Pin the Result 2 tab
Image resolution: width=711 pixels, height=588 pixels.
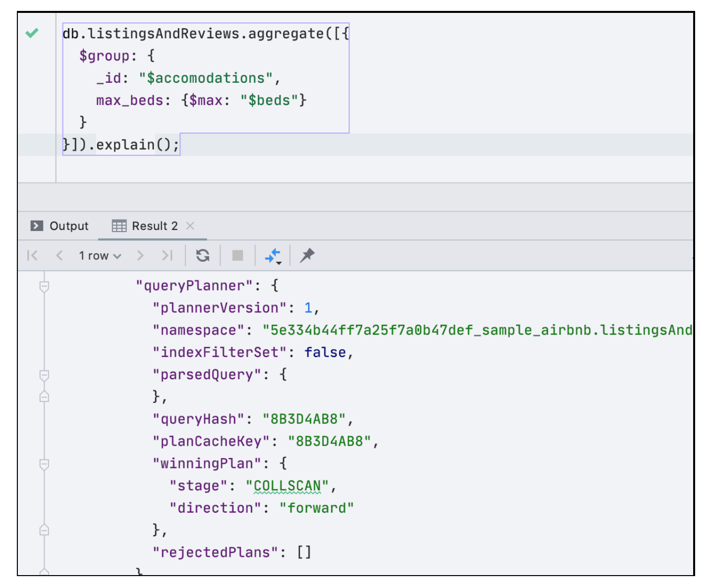click(307, 255)
